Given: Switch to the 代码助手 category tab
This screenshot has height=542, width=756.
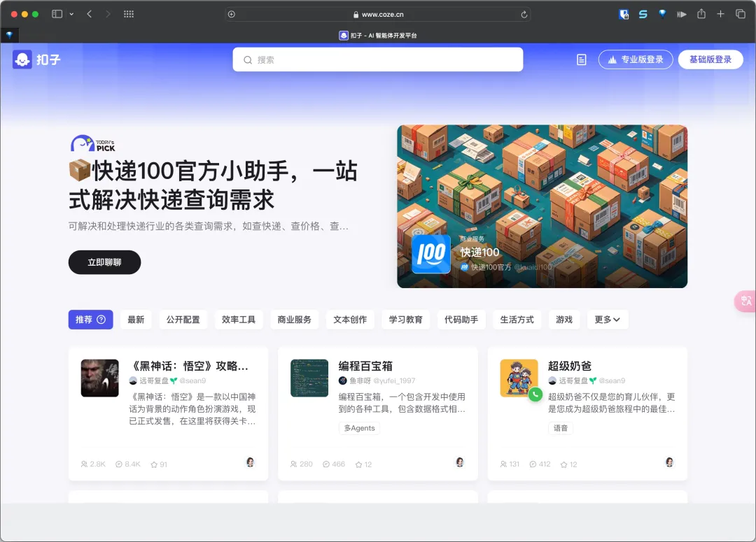Looking at the screenshot, I should [x=461, y=320].
